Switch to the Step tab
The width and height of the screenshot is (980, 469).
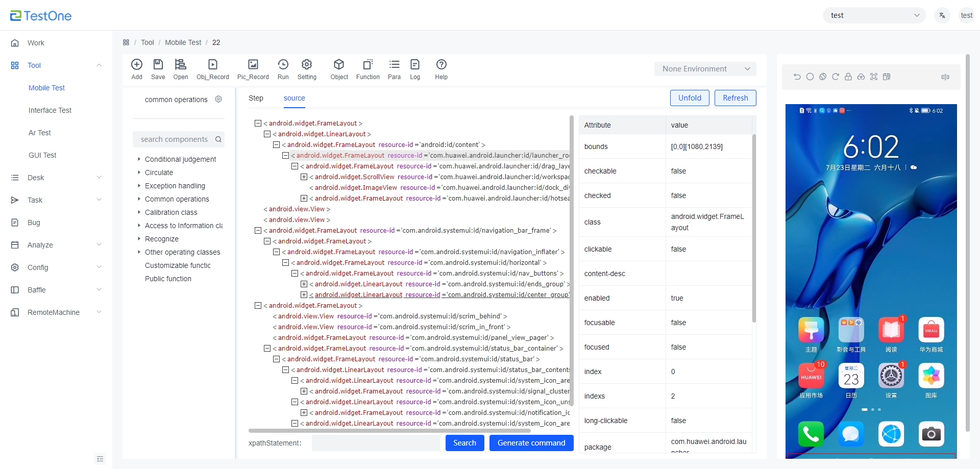[x=256, y=98]
